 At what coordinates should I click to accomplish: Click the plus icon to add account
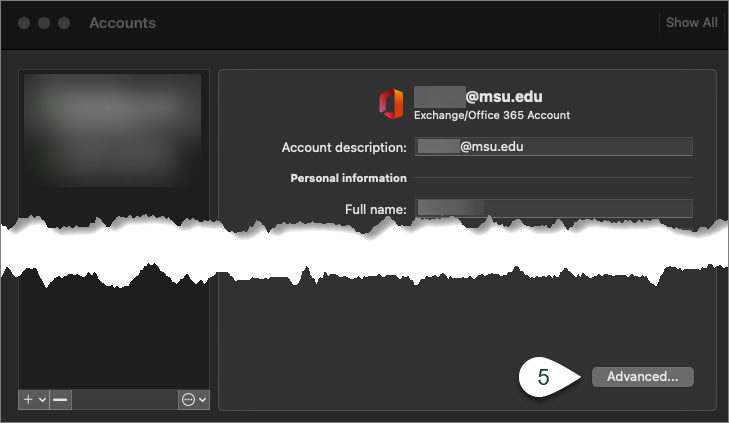click(x=27, y=399)
